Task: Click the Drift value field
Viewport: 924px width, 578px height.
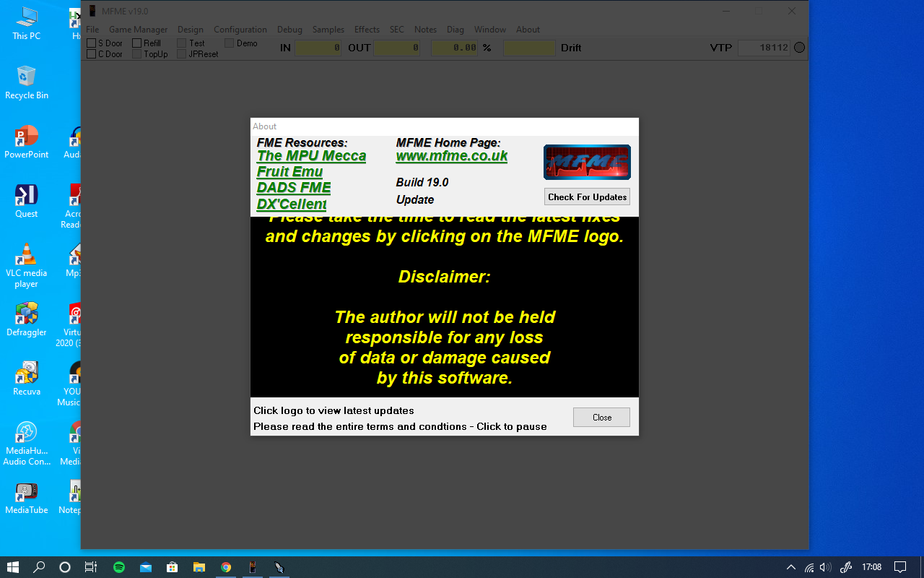Action: tap(529, 48)
